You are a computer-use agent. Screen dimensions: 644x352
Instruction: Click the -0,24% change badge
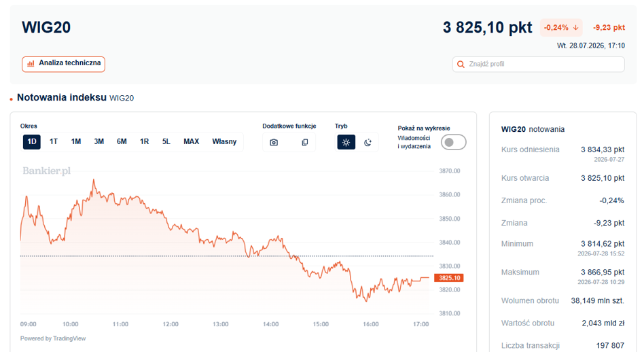[x=561, y=27]
